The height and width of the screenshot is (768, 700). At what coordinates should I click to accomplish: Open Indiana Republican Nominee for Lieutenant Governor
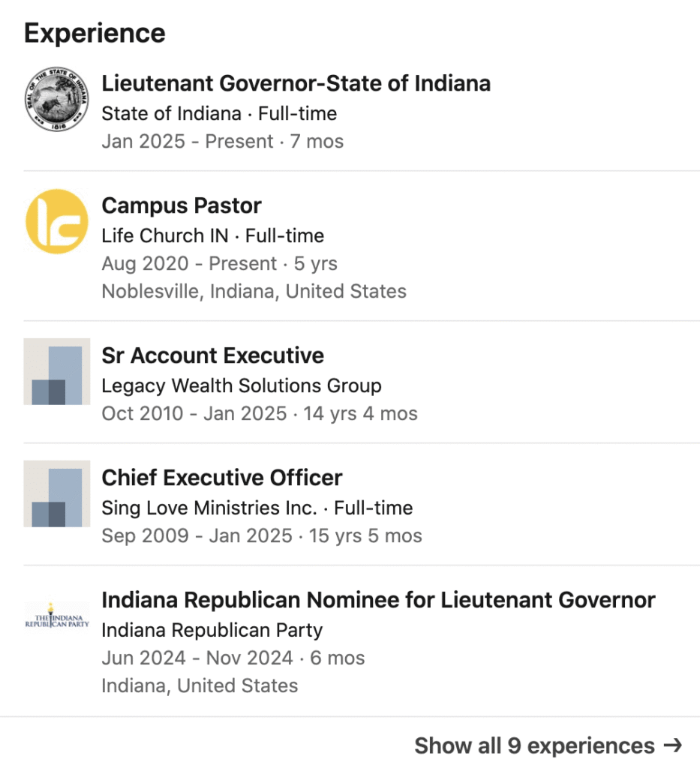[x=378, y=600]
